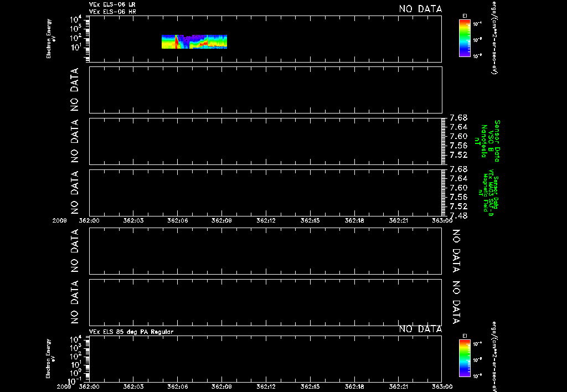567x392 pixels.
Task: Click the "NO DATA" label above the ELS-06 panel
Action: click(x=420, y=9)
